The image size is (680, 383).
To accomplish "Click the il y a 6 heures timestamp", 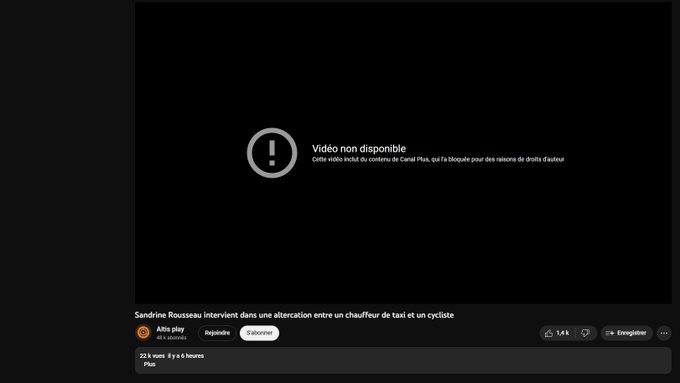I will 186,356.
